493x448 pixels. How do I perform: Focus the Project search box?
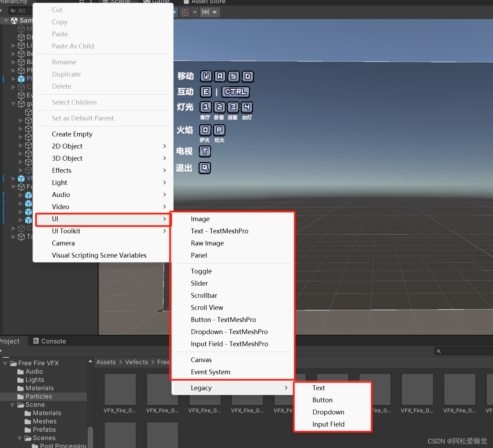464,351
